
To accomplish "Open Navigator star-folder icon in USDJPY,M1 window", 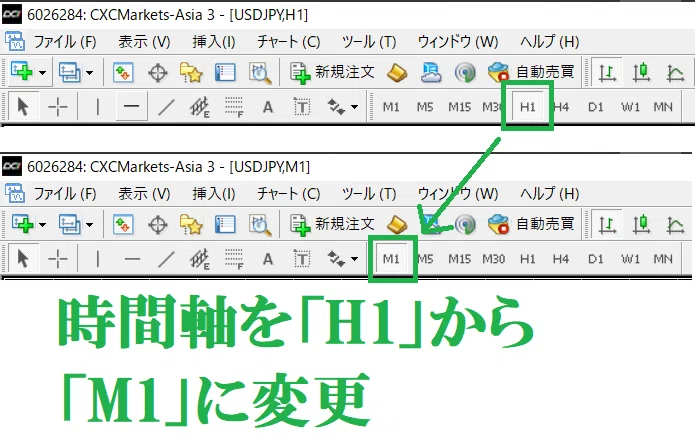I will (x=191, y=225).
